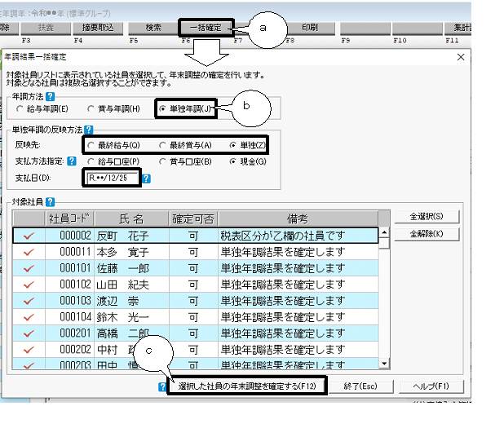
Task: Click 全解除(K) button
Action: click(x=427, y=234)
